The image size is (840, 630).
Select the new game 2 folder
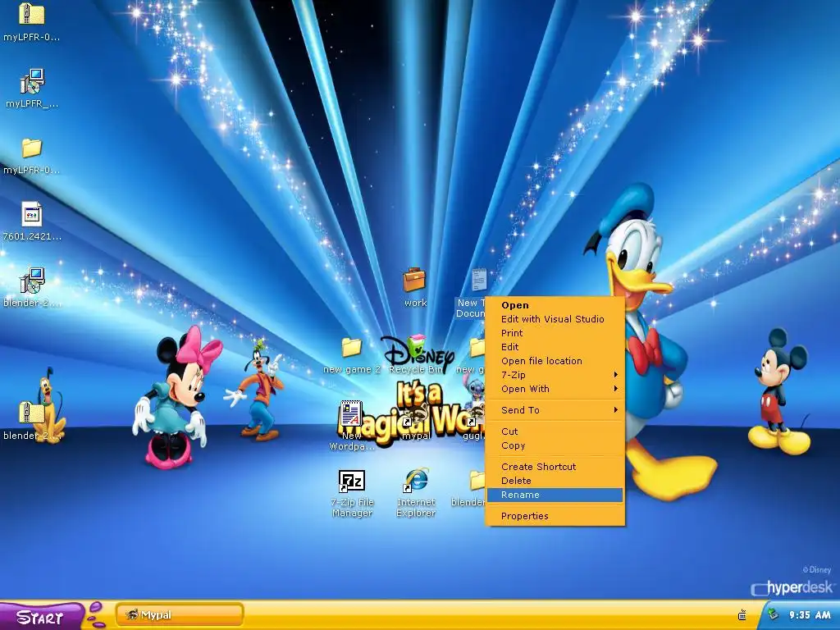click(x=352, y=347)
